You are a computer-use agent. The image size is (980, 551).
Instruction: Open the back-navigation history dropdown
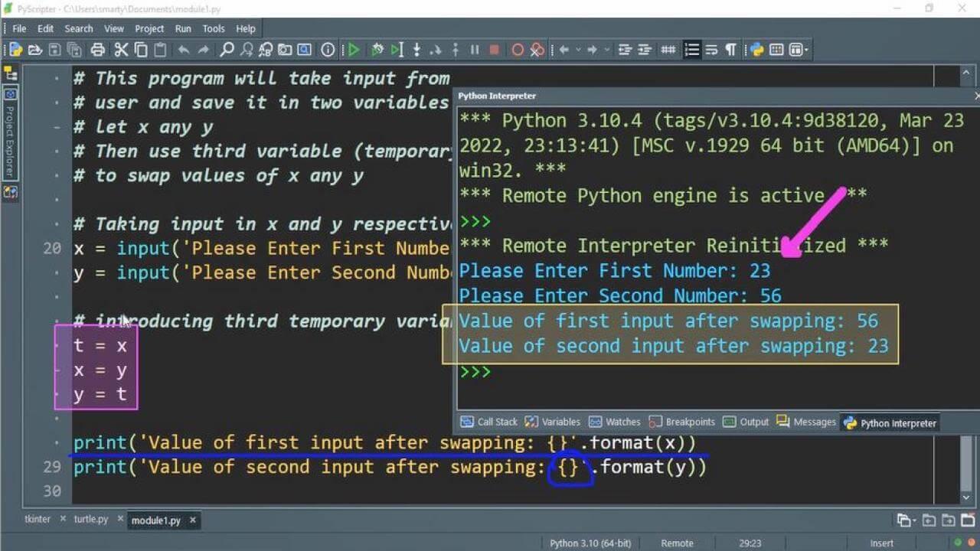coord(577,49)
